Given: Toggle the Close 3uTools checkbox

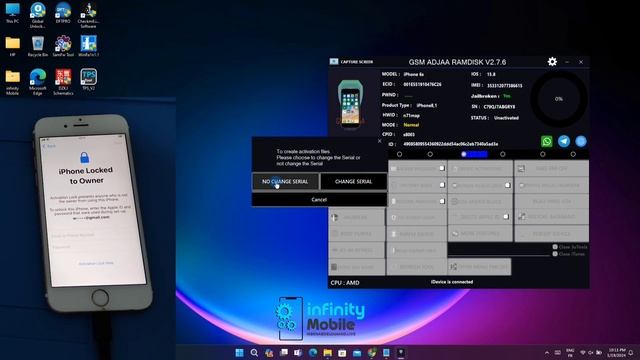Looking at the screenshot, I should pos(555,247).
